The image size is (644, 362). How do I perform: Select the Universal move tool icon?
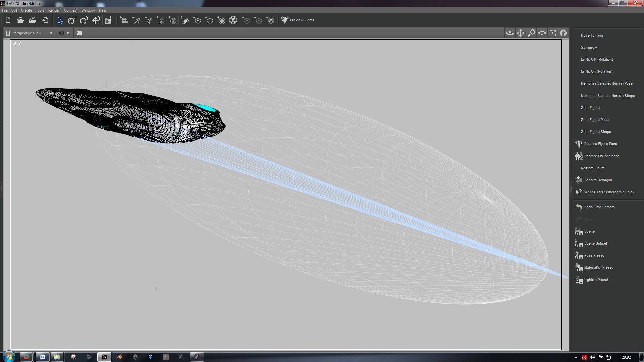pos(96,20)
